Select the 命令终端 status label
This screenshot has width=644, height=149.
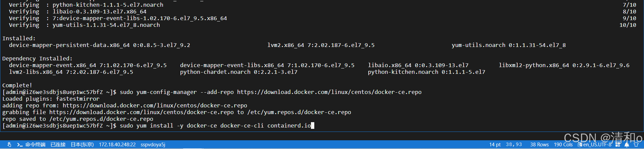coord(35,145)
